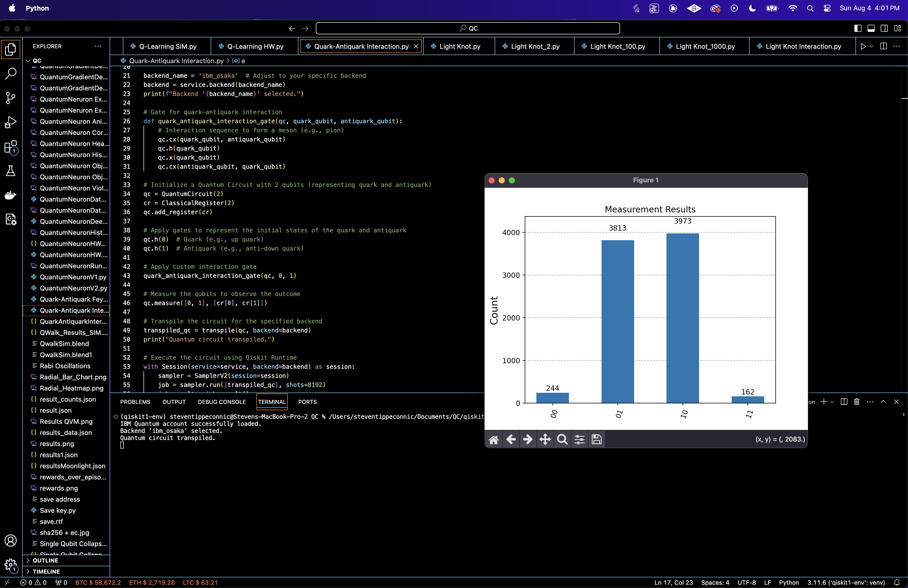Image resolution: width=908 pixels, height=588 pixels.
Task: Toggle macOS Do Not Disturb moon icon
Action: (x=752, y=8)
